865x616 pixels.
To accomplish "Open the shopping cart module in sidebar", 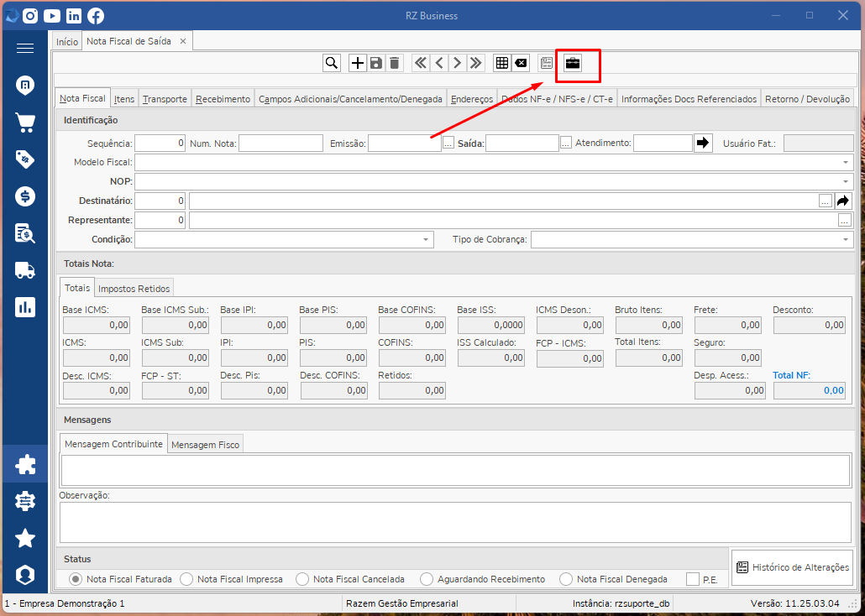I will click(x=25, y=122).
